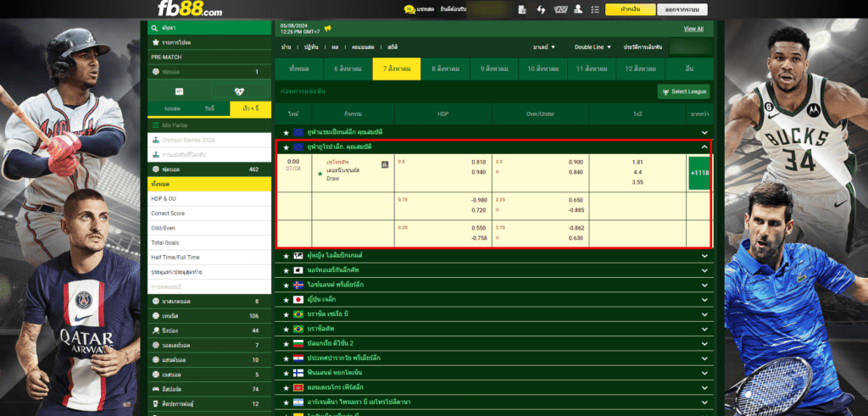Screen dimensions: 868x416
Task: Expand the Japan J-League row chevron
Action: pyautogui.click(x=704, y=300)
